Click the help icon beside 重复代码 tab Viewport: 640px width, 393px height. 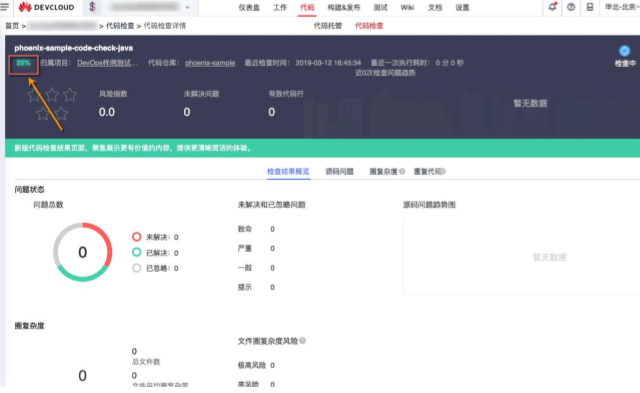[x=444, y=171]
